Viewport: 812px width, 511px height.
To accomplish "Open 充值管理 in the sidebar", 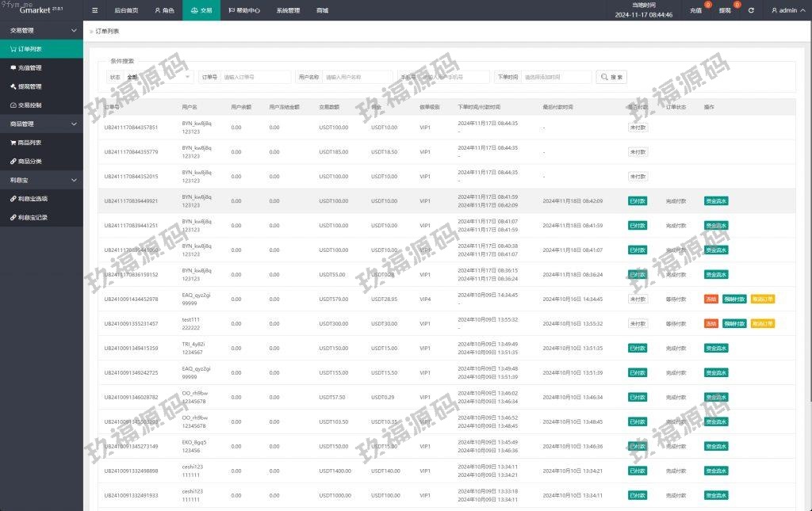I will [x=29, y=68].
